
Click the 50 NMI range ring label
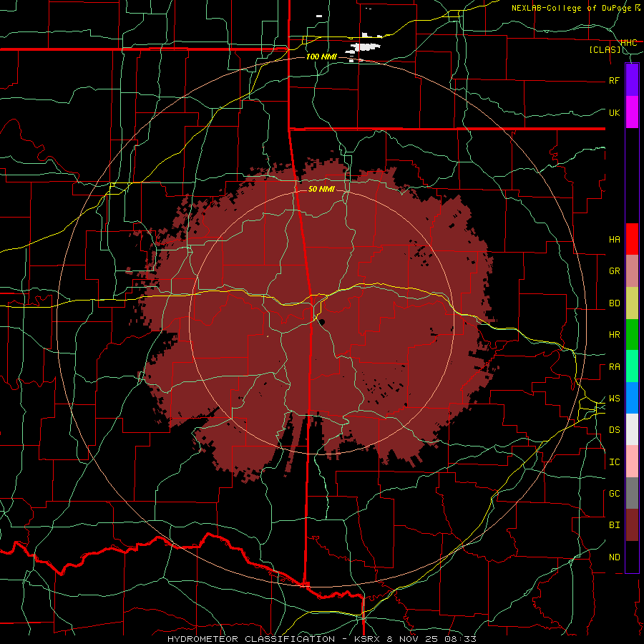(x=321, y=189)
